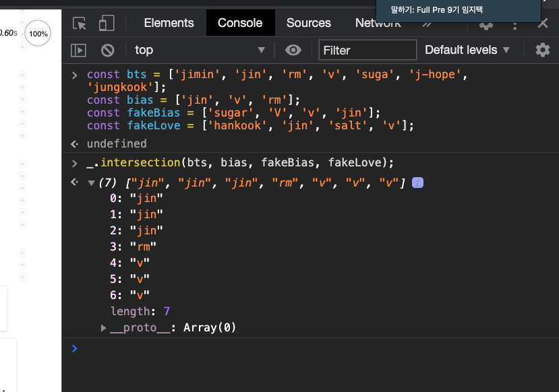
Task: Open DevTools settings gear in tab bar
Action: 486,26
